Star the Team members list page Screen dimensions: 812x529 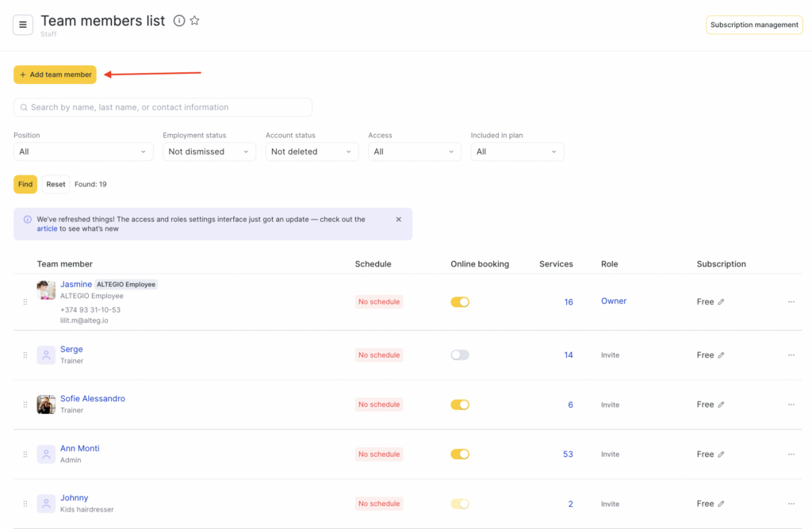click(x=194, y=21)
